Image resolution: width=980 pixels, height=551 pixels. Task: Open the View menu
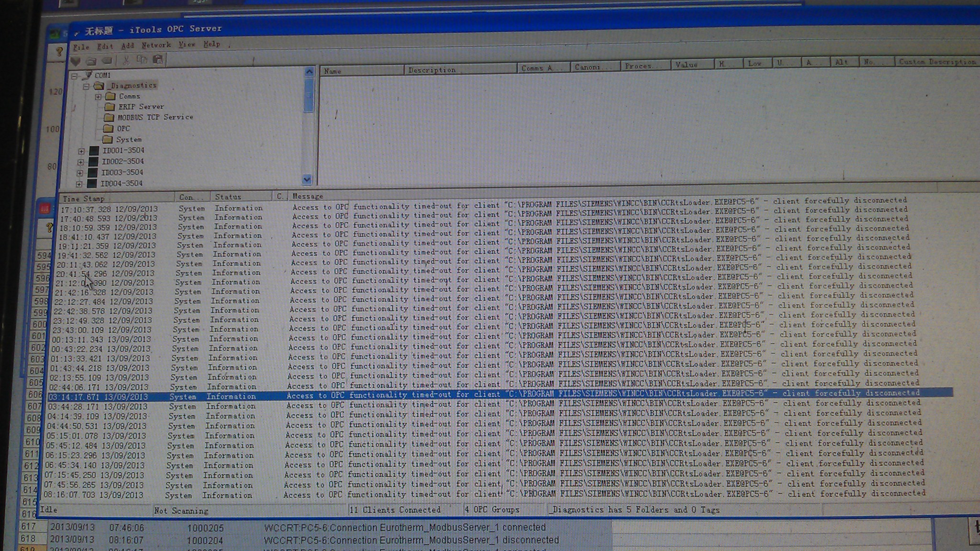[x=187, y=44]
